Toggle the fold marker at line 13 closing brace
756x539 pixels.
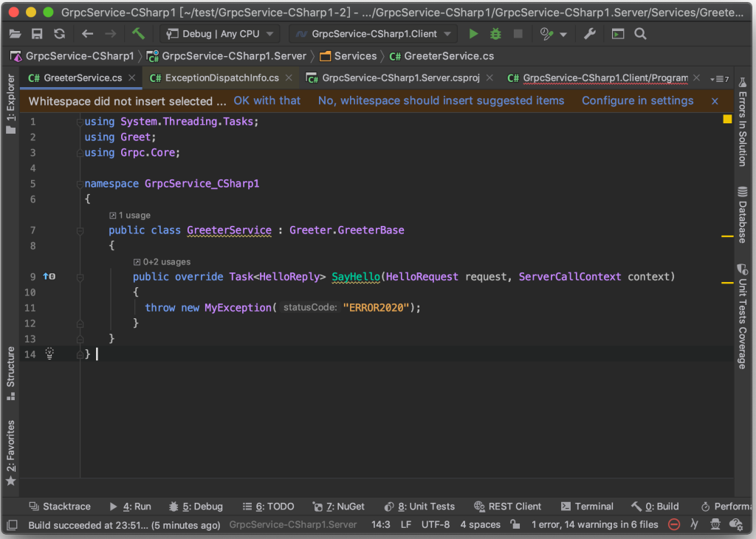click(80, 339)
